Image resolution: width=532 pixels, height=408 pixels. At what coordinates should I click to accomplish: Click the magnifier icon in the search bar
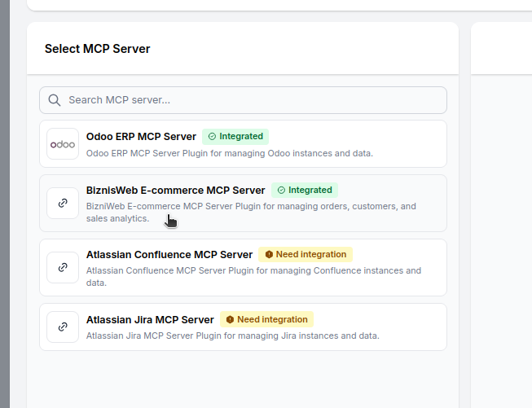55,100
